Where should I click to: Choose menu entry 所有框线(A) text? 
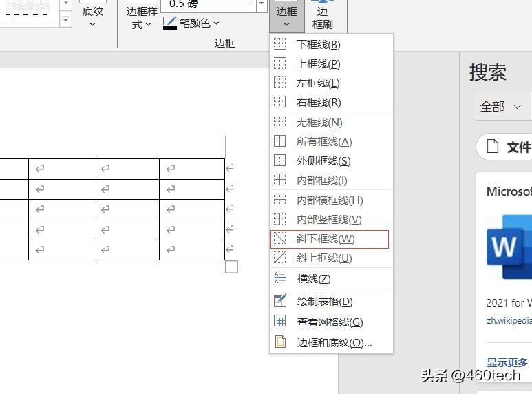pos(324,142)
